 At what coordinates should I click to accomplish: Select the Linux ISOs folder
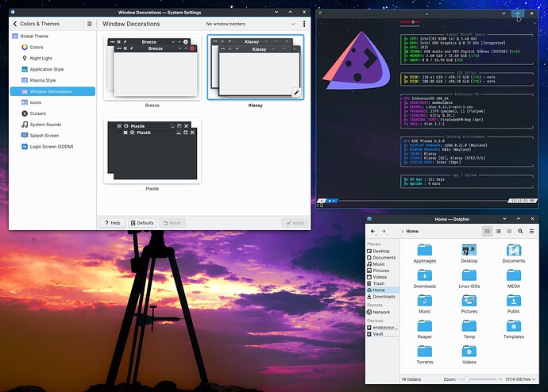(469, 279)
